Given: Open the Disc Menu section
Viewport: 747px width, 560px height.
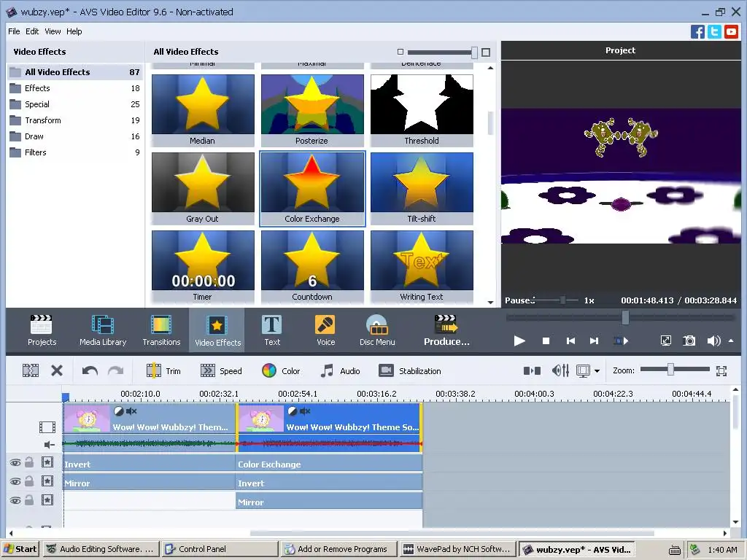Looking at the screenshot, I should (377, 330).
